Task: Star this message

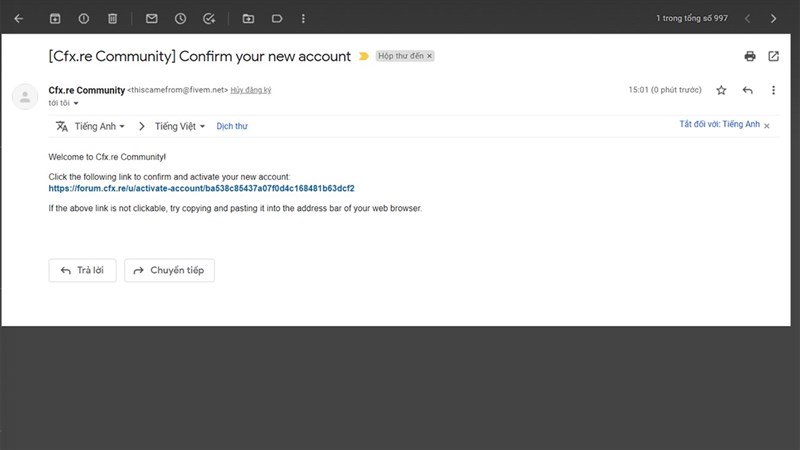Action: (x=721, y=90)
